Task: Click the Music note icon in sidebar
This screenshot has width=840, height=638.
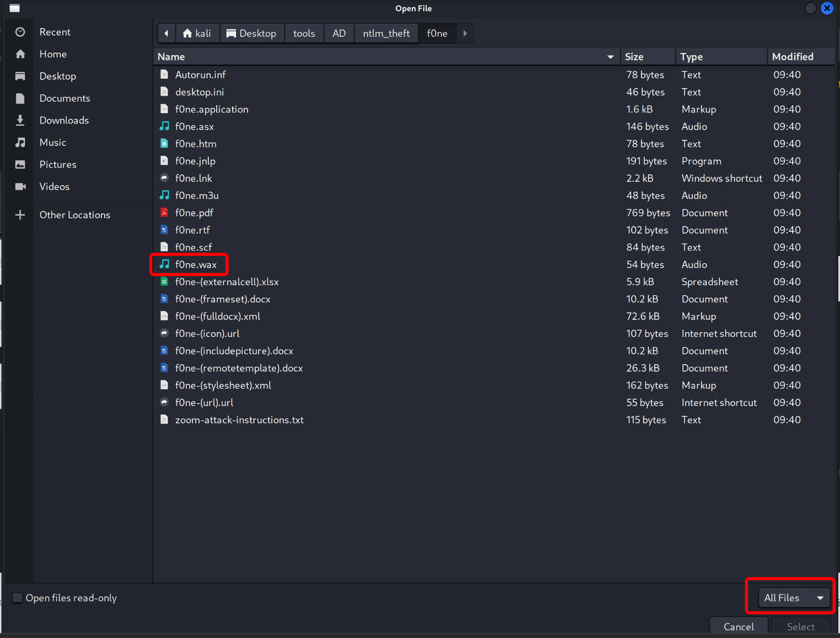Action: pyautogui.click(x=20, y=142)
